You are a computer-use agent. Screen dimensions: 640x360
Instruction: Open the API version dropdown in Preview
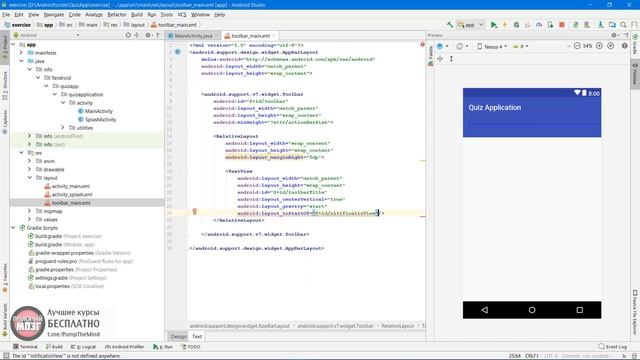520,46
